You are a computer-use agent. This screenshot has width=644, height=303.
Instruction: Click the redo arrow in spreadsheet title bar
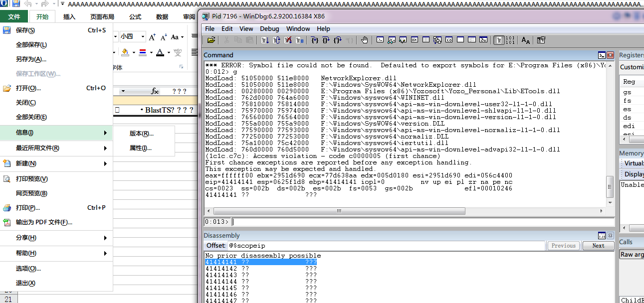point(45,3)
